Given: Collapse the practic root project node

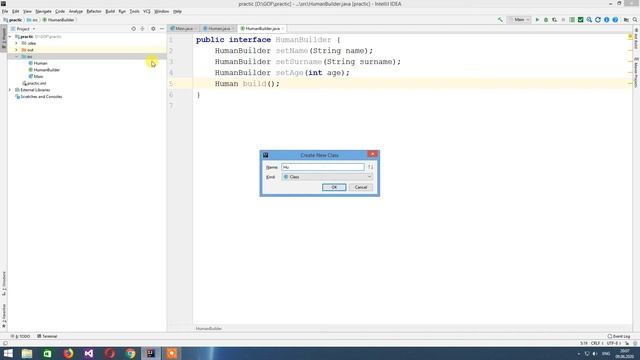Looking at the screenshot, I should click(10, 37).
